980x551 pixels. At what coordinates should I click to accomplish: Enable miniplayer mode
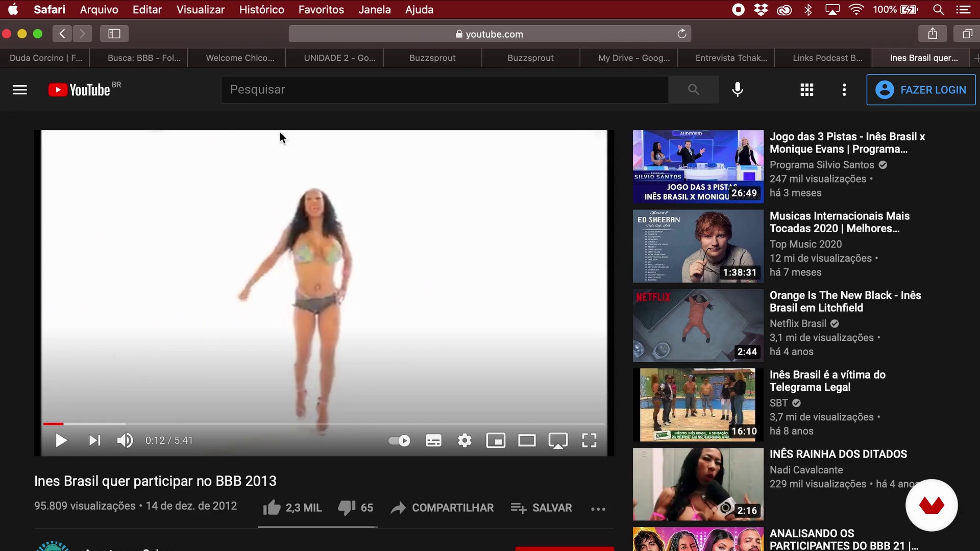[x=496, y=440]
